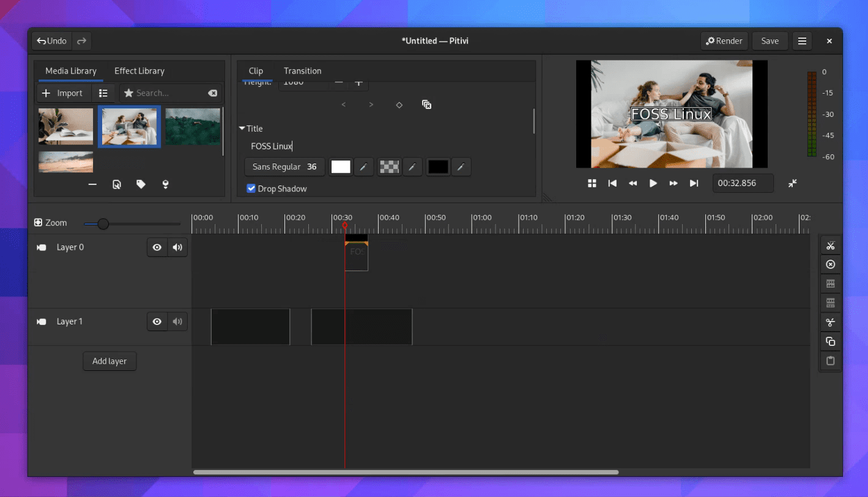Click the tag icon in Media Library
This screenshot has height=497, width=868.
pos(141,184)
